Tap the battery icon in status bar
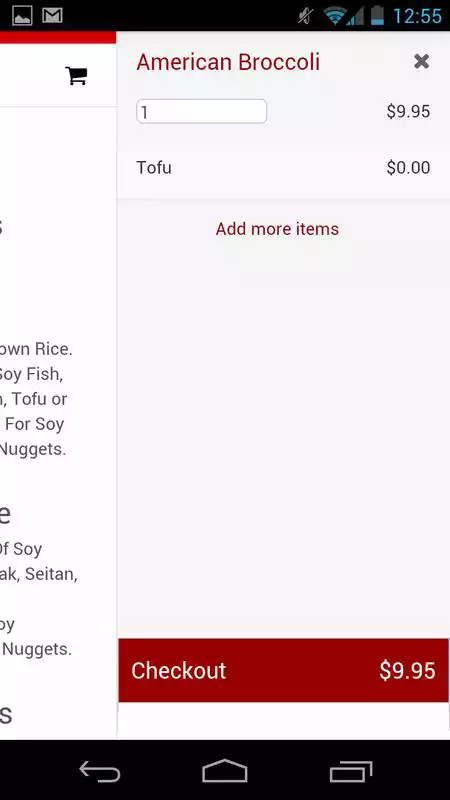Image resolution: width=450 pixels, height=800 pixels. click(377, 15)
